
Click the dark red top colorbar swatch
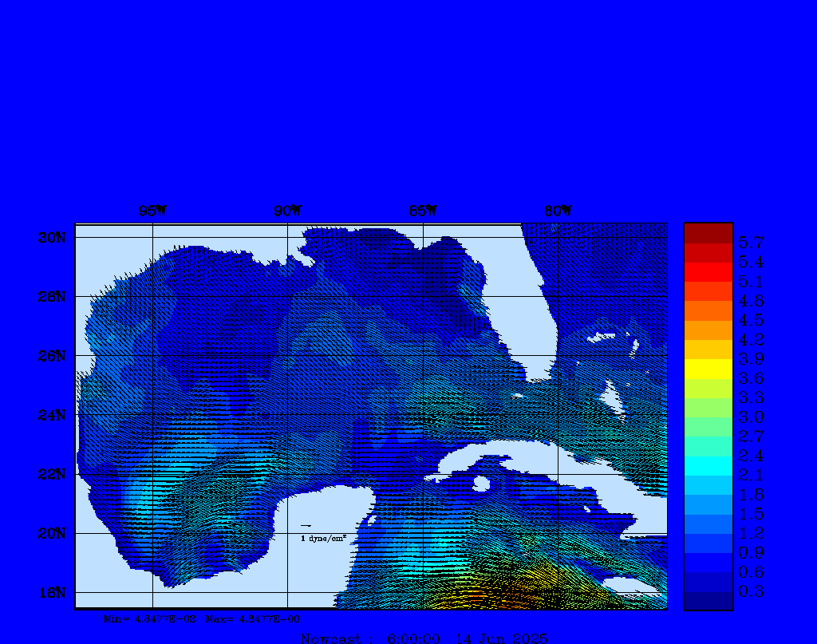708,232
